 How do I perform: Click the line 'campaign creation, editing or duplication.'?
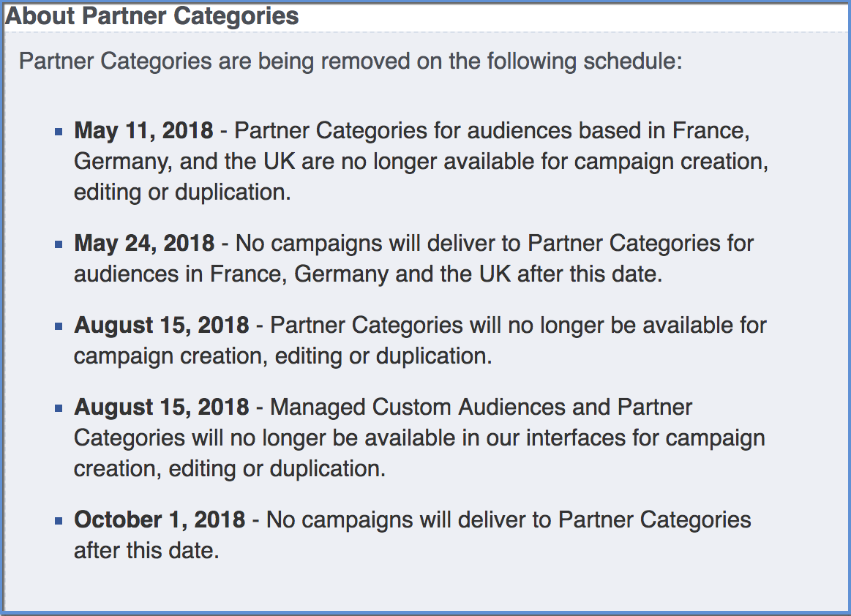[x=282, y=356]
